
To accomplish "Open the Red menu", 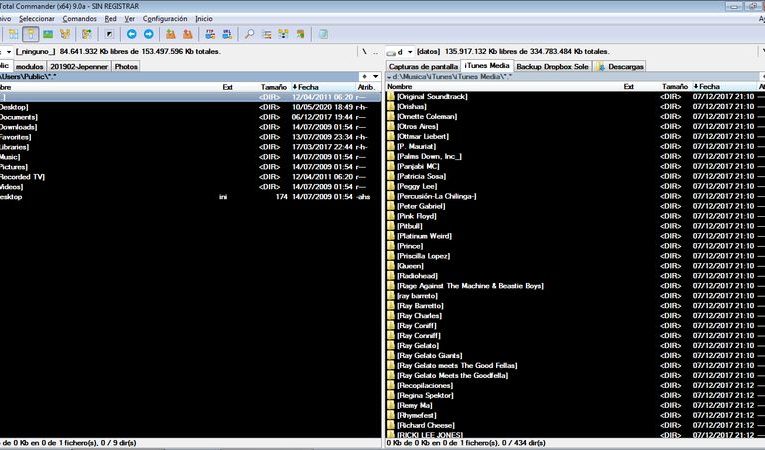I will (110, 19).
